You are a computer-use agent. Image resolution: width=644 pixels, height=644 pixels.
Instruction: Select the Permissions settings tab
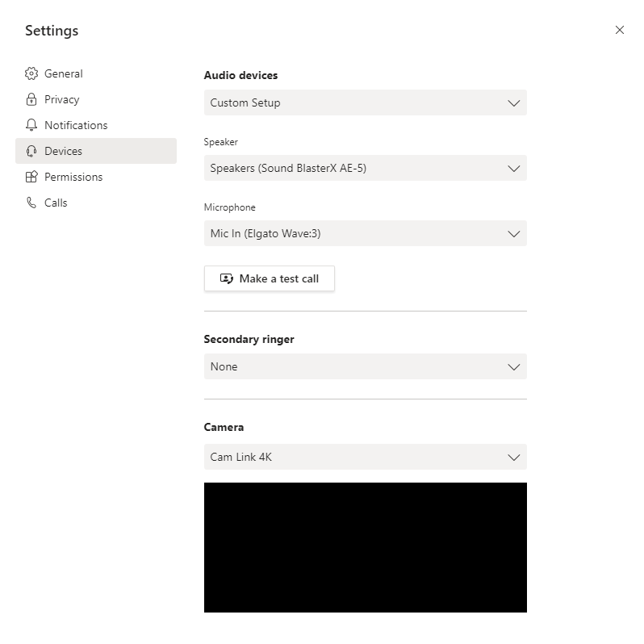tap(73, 177)
